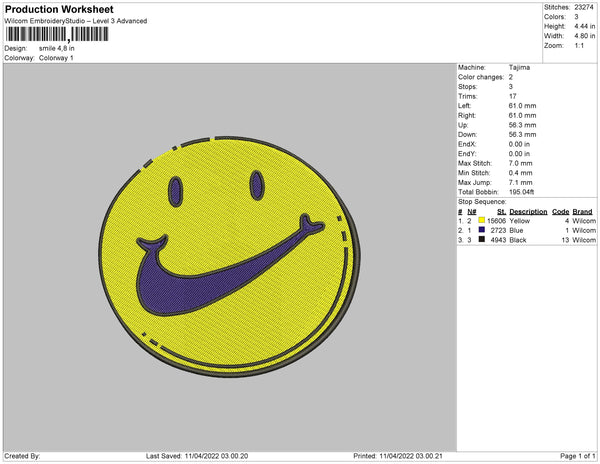
Task: Click the EndY value 0.00 in
Action: 519,154
